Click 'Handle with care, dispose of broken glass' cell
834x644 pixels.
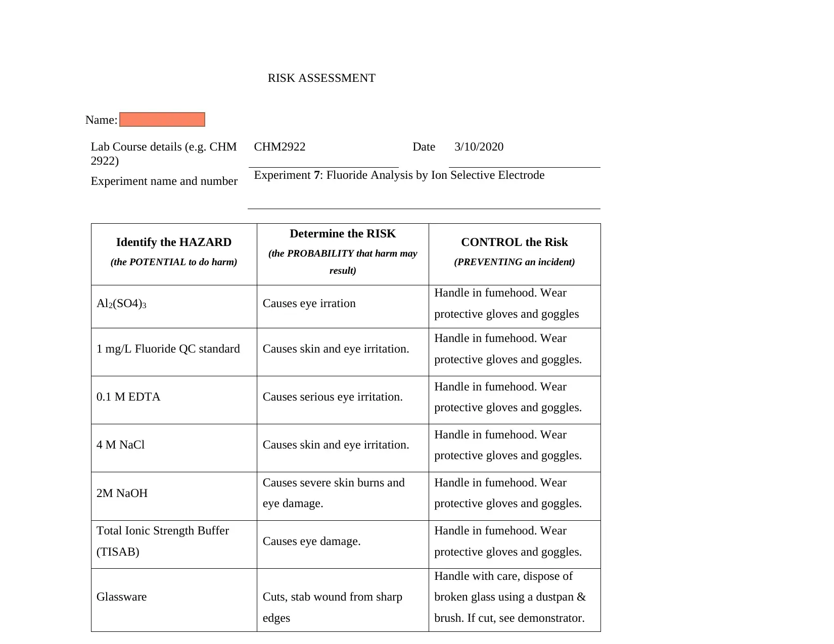click(515, 600)
